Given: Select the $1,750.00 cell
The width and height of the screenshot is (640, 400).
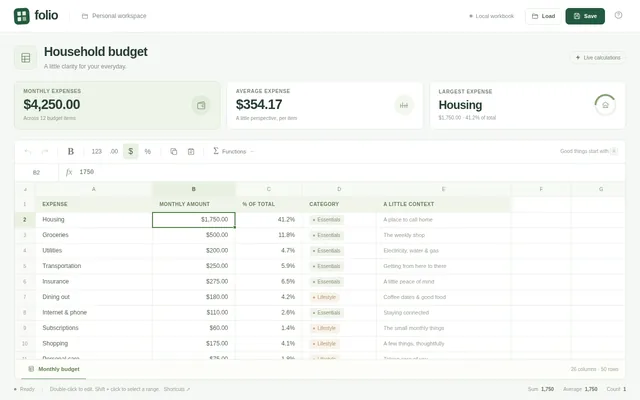Looking at the screenshot, I should tap(194, 220).
